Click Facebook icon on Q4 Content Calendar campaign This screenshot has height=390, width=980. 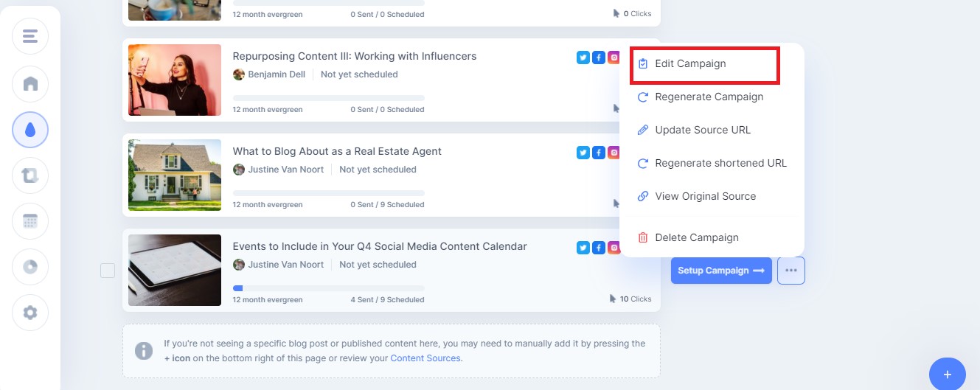coord(599,248)
